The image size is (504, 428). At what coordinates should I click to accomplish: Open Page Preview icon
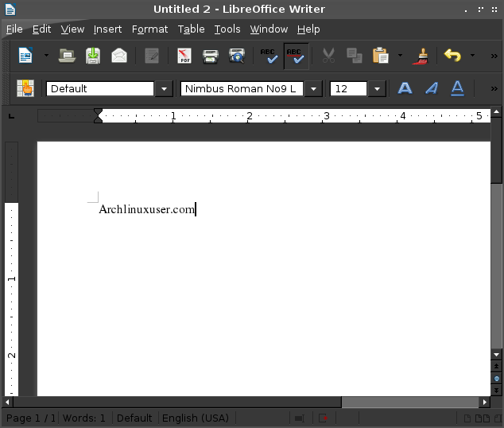237,56
